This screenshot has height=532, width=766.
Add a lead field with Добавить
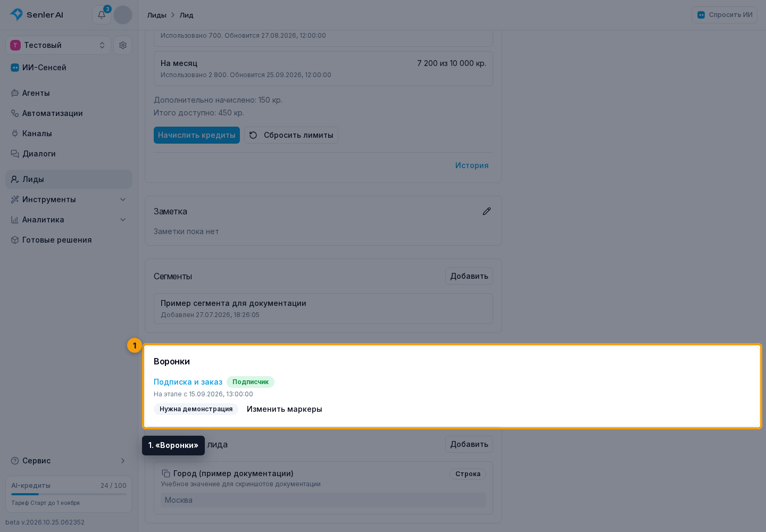(469, 444)
